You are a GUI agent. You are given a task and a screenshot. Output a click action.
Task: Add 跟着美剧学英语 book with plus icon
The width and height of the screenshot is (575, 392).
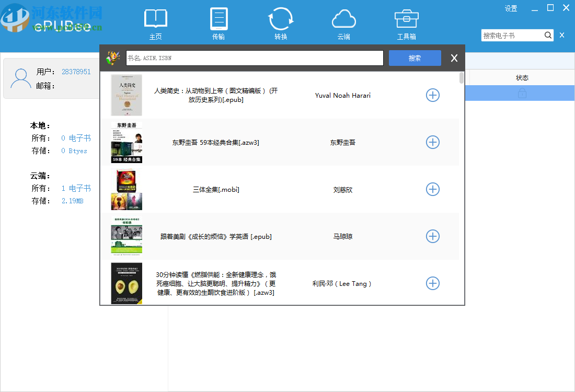click(x=433, y=236)
